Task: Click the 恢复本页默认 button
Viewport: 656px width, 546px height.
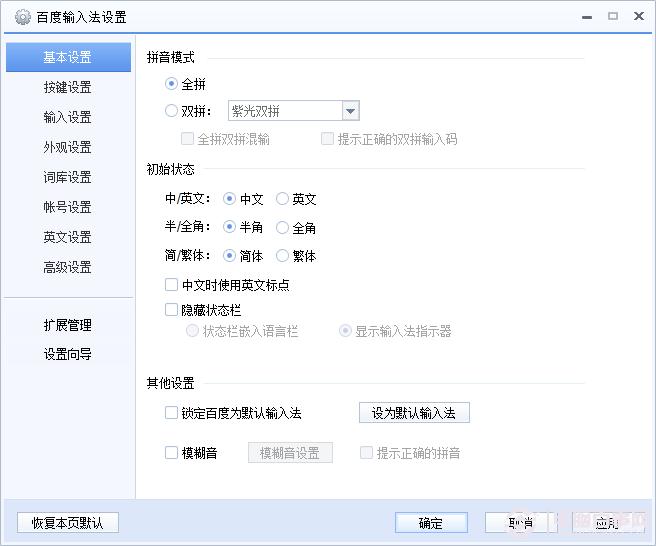Action: pos(68,523)
